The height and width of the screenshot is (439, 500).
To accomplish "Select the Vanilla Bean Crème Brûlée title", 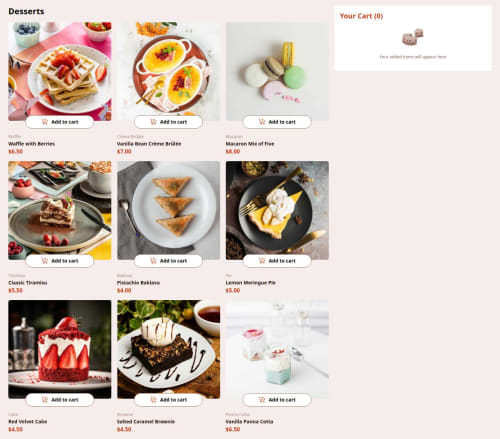I will pyautogui.click(x=149, y=144).
